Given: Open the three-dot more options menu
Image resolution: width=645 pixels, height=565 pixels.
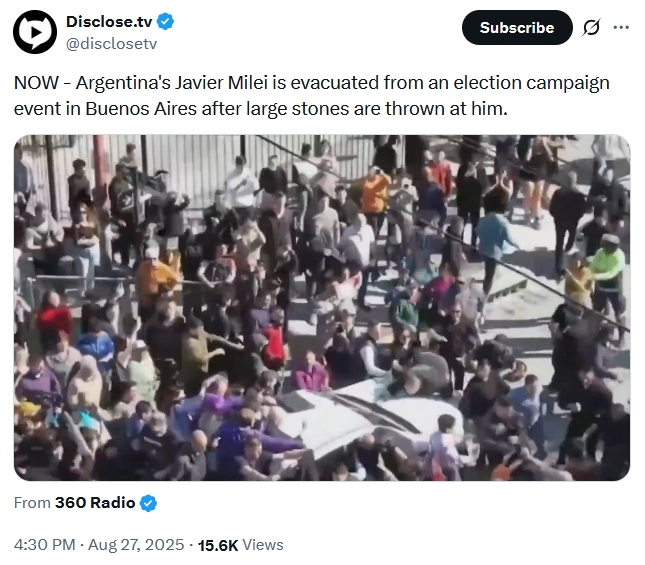Looking at the screenshot, I should [621, 28].
